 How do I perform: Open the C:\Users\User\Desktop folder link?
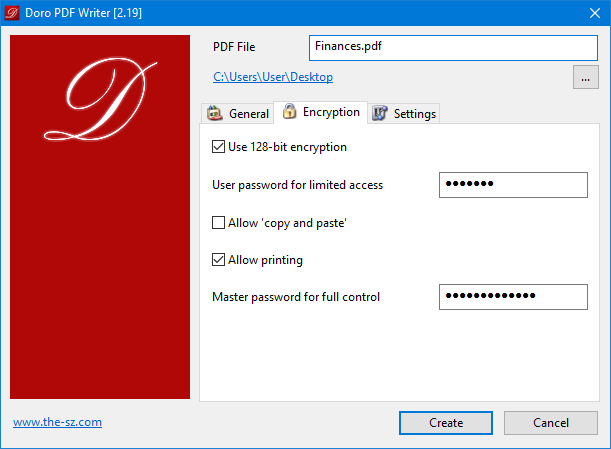[273, 77]
